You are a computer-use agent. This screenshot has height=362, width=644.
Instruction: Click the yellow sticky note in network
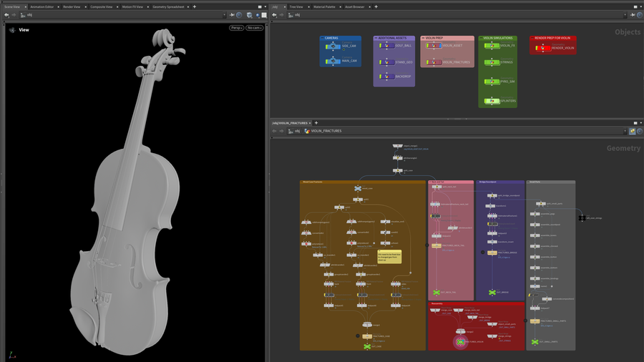pos(389,256)
